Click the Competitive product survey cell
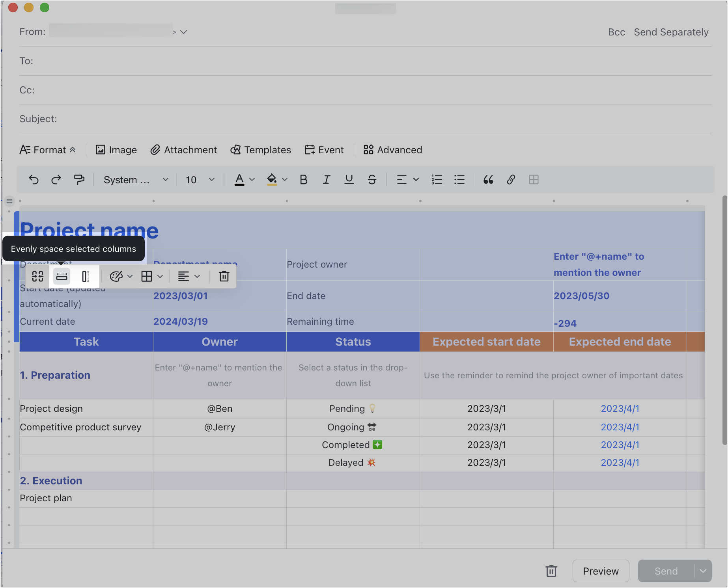The width and height of the screenshot is (728, 588). (x=86, y=427)
